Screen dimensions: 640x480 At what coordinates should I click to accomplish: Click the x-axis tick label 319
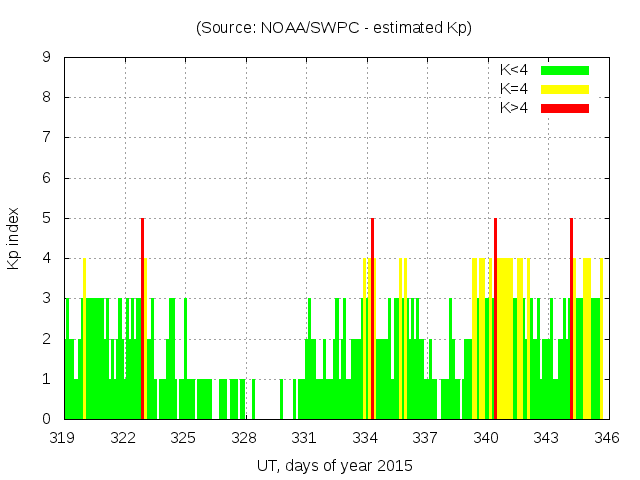(x=64, y=438)
